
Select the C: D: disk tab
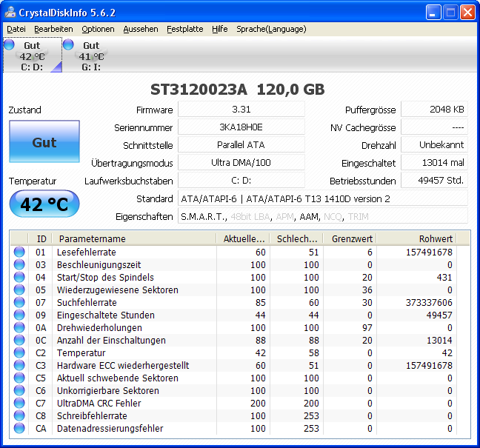pyautogui.click(x=33, y=55)
